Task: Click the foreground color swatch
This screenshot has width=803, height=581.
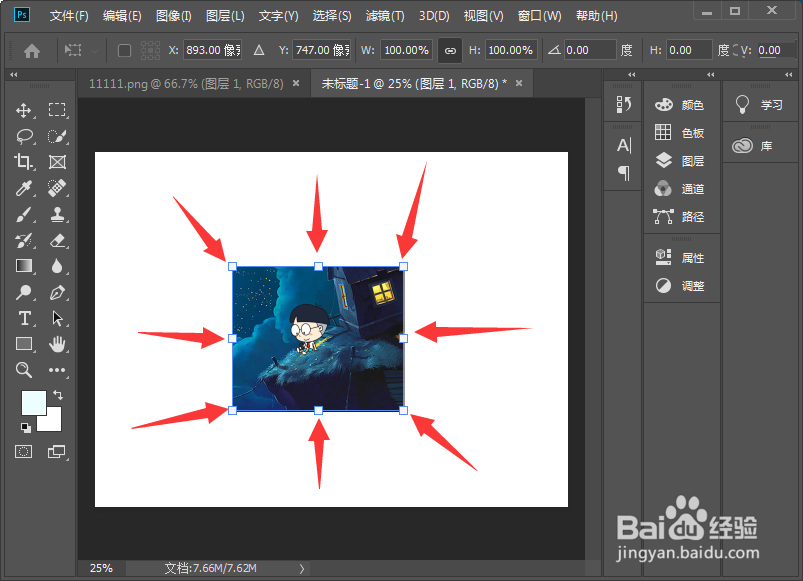Action: tap(32, 401)
